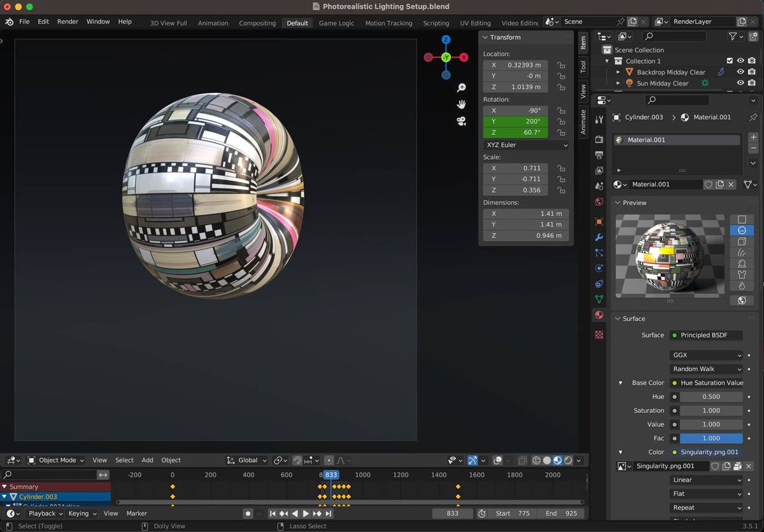Open the GGX distribution dropdown
Screen dimensions: 764x532
coord(707,355)
